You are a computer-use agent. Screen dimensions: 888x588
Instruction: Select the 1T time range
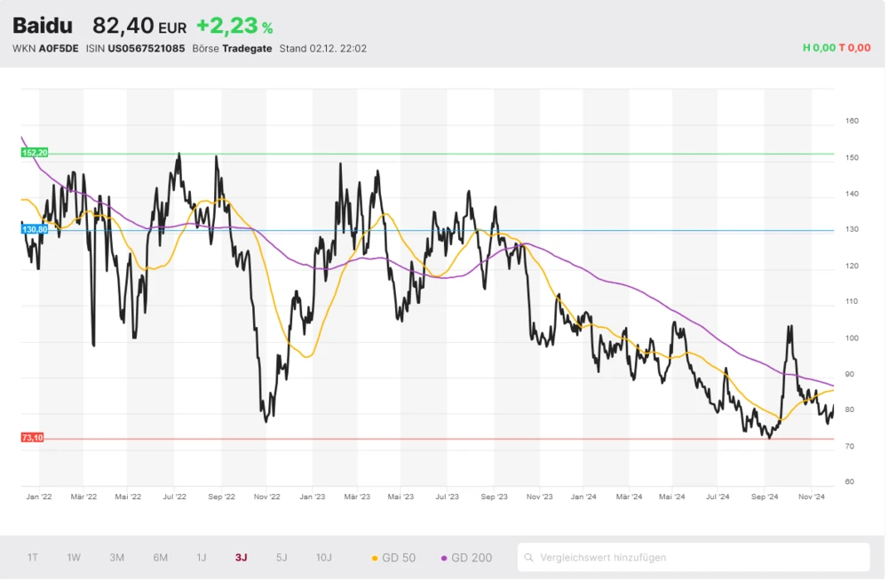[x=33, y=558]
